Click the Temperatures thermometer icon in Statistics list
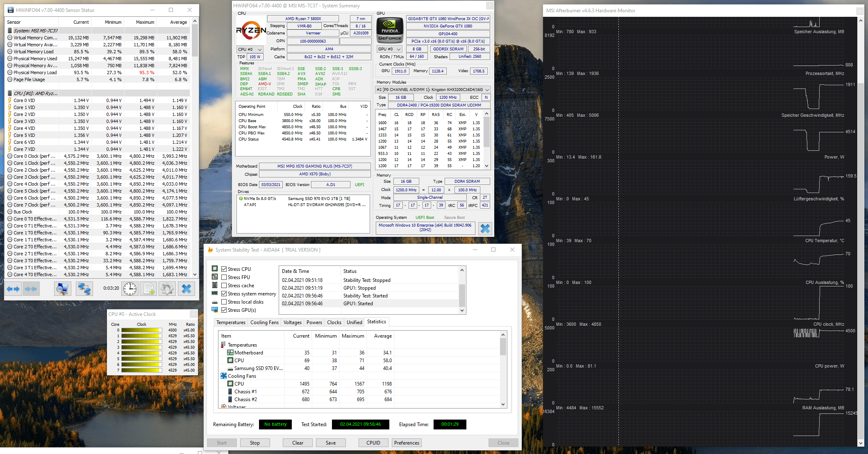 pos(223,345)
